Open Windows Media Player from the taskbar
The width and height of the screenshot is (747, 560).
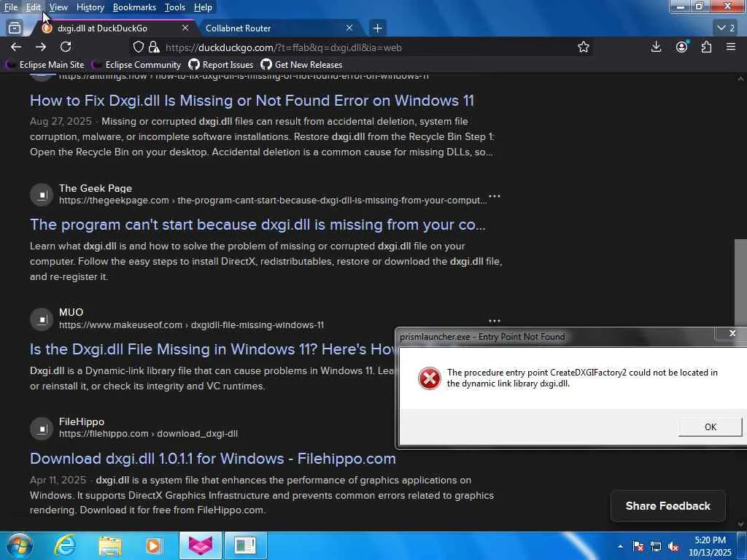click(153, 545)
